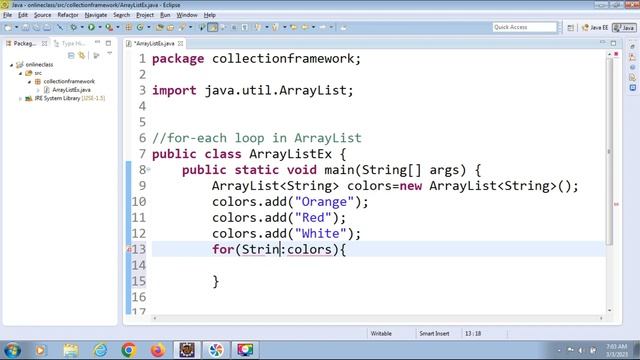
Task: Maximize the Package Explorer panel
Action: (x=108, y=43)
